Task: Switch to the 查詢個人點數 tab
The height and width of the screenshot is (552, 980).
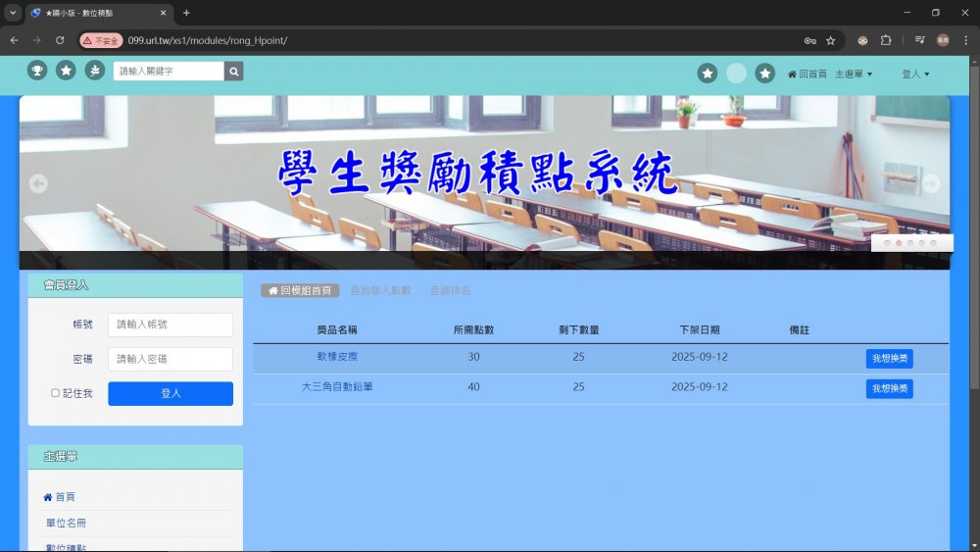Action: click(380, 291)
